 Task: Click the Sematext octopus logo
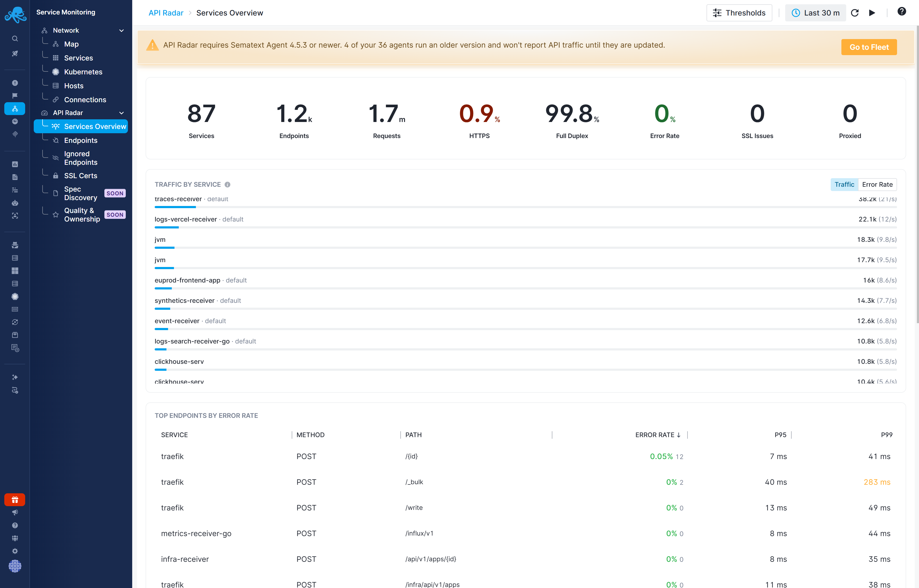pos(15,14)
